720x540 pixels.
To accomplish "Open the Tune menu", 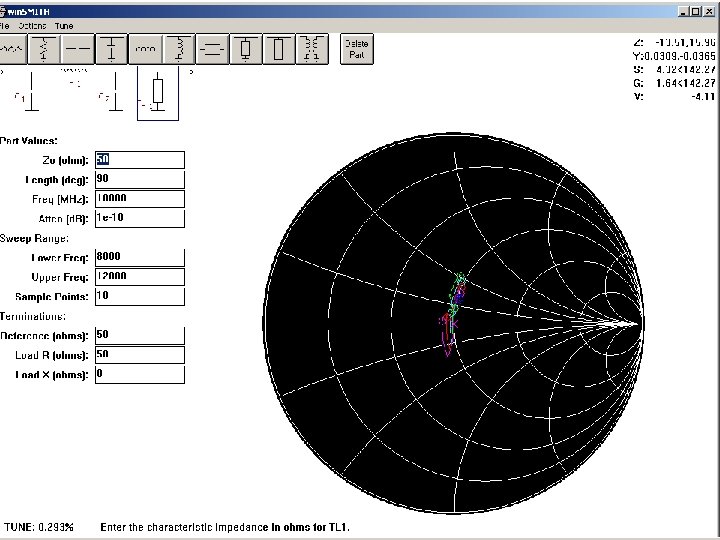I will tap(64, 26).
